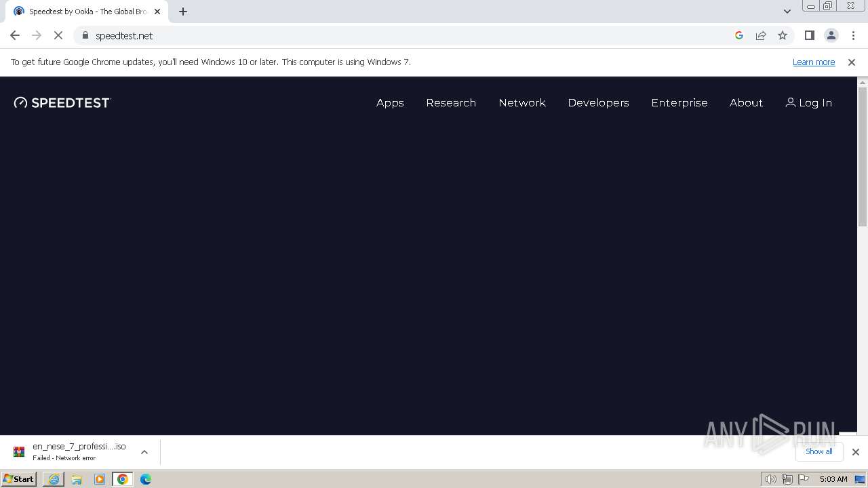The image size is (868, 488).
Task: View site security lock info
Action: [85, 35]
